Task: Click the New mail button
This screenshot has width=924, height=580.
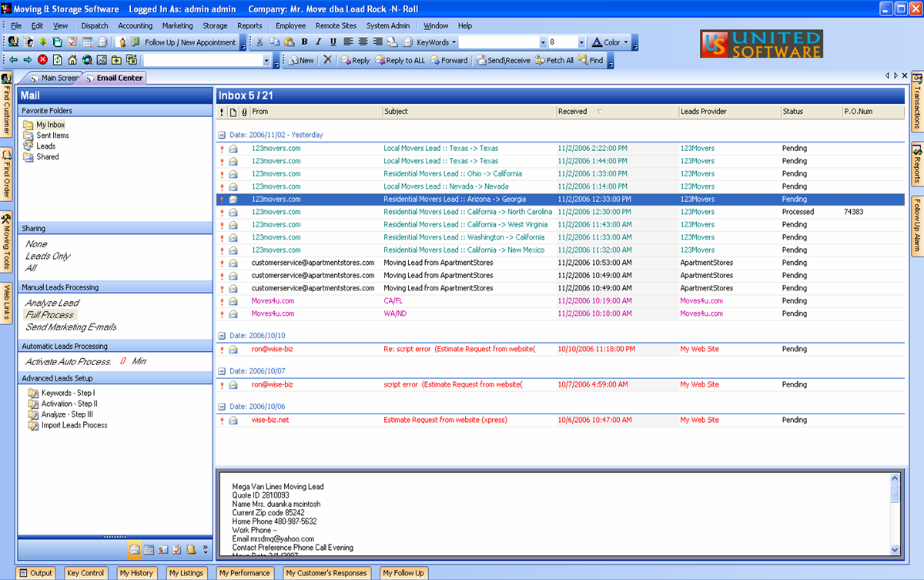Action: click(x=300, y=60)
